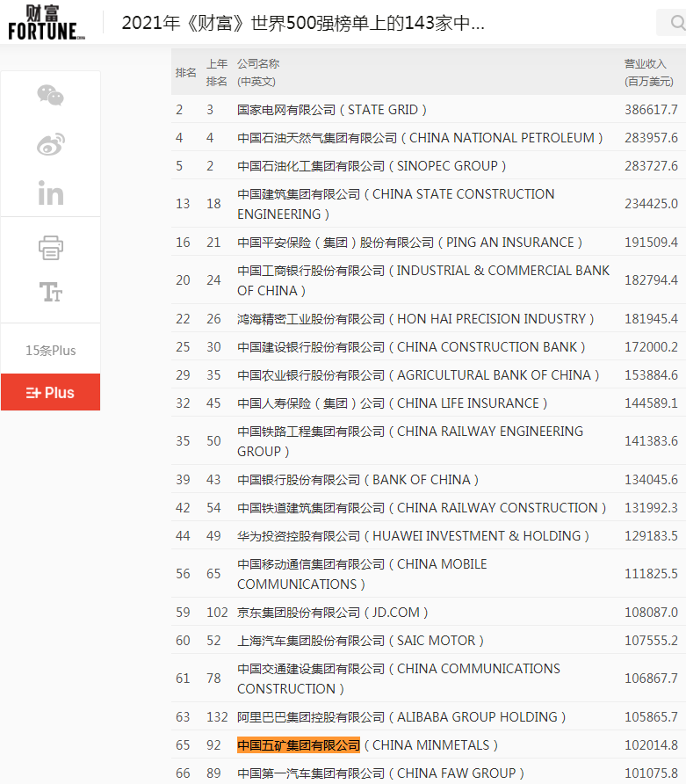Click revenue value 106867.7

point(651,678)
